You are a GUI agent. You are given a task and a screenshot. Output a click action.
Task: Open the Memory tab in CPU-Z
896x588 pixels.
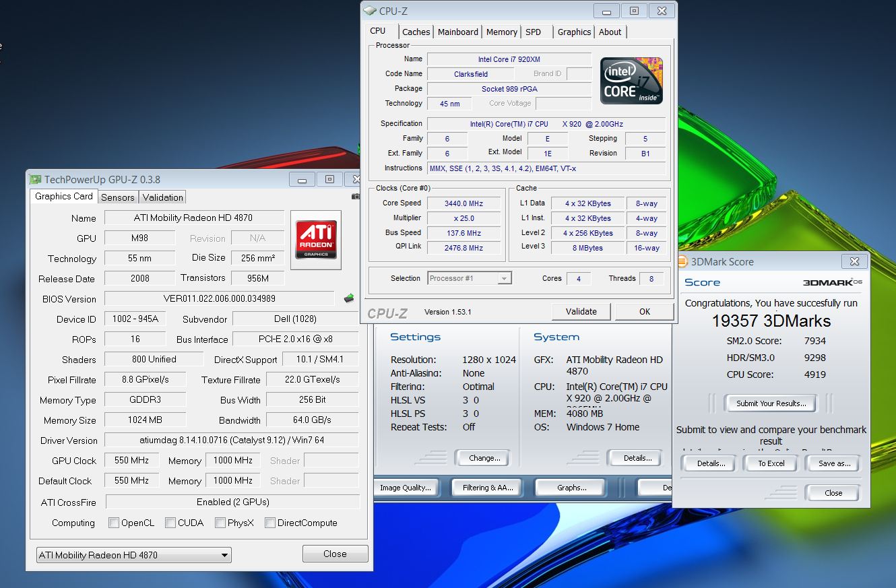click(x=502, y=32)
